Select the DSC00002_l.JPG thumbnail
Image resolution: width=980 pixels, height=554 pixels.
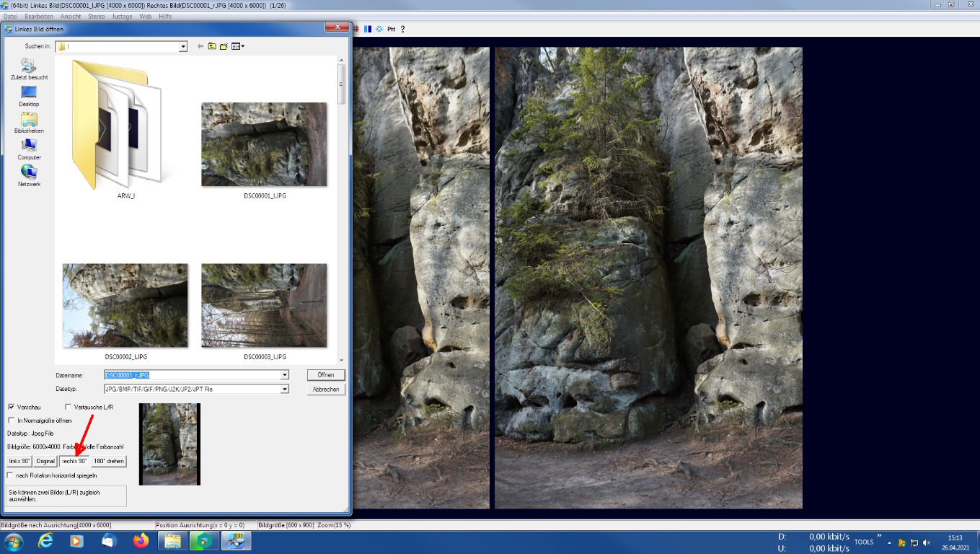125,306
